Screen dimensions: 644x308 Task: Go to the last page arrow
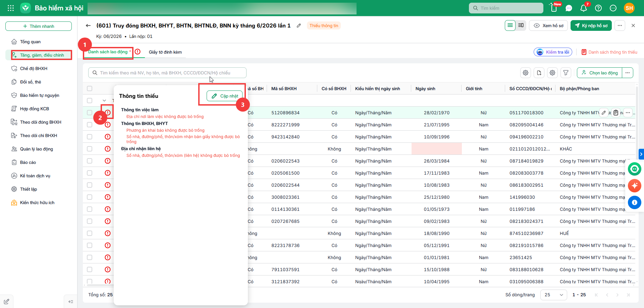(x=628, y=295)
